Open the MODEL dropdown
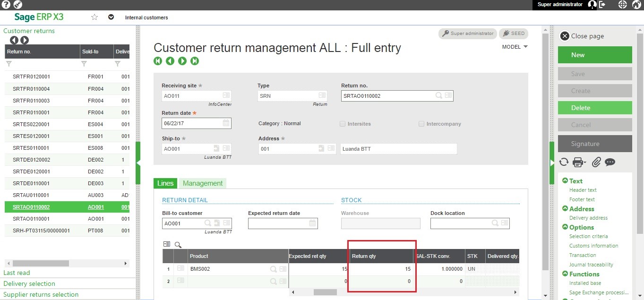The image size is (644, 300). (515, 47)
